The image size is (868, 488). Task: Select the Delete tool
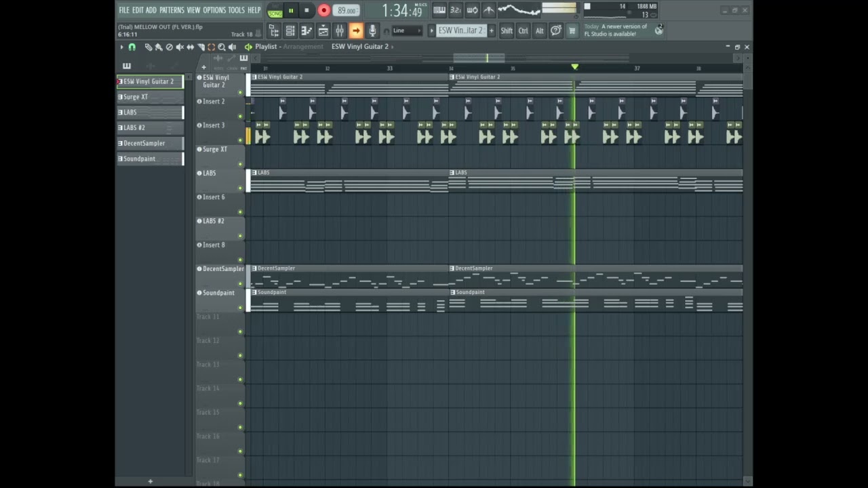point(170,47)
